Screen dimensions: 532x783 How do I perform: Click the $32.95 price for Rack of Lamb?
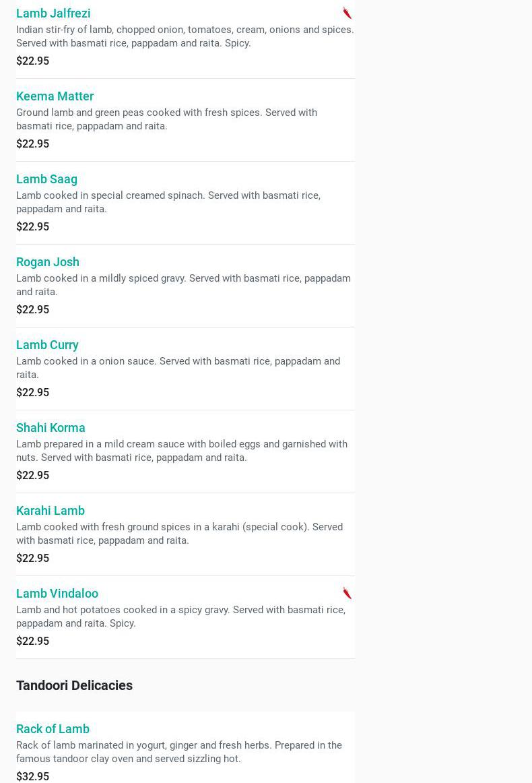click(x=32, y=776)
